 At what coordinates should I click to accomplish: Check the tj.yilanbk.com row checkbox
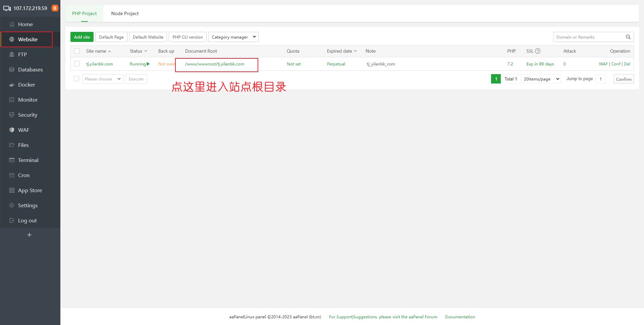[x=77, y=64]
